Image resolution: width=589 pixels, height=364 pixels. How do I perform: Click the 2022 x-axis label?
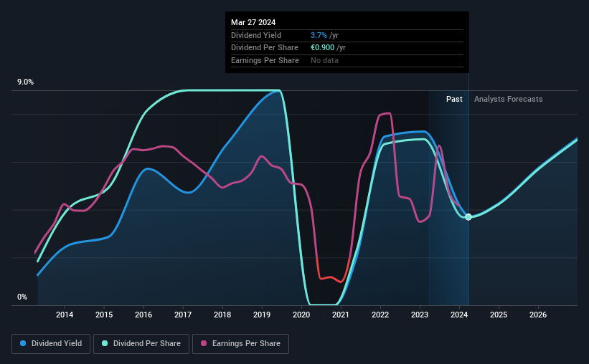tap(380, 315)
